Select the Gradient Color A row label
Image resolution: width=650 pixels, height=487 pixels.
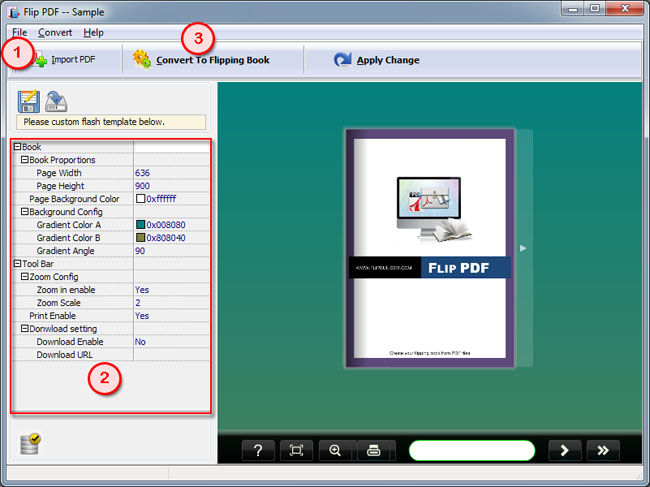coord(69,225)
